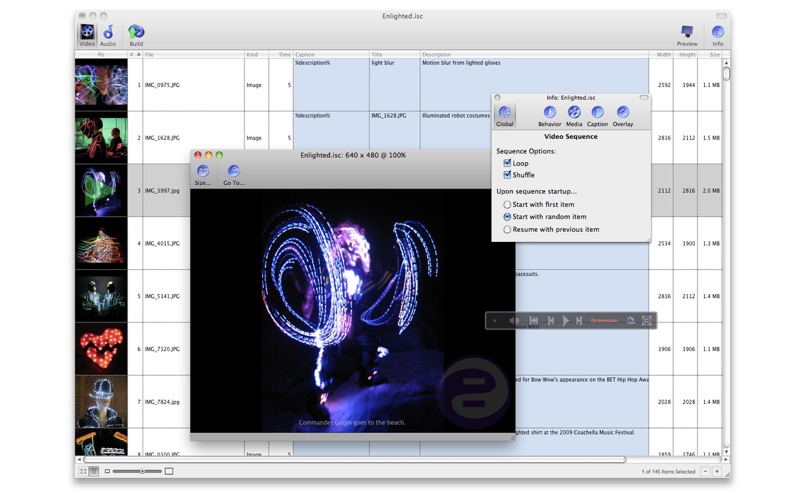Screen dimensions: 800x500
Task: Uncheck the Loop checkbox
Action: click(507, 163)
